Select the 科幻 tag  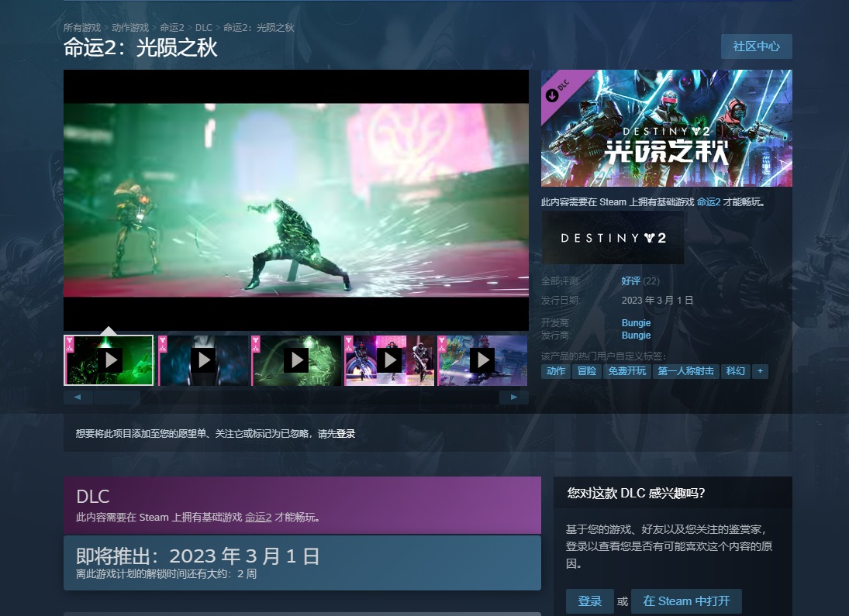click(735, 371)
